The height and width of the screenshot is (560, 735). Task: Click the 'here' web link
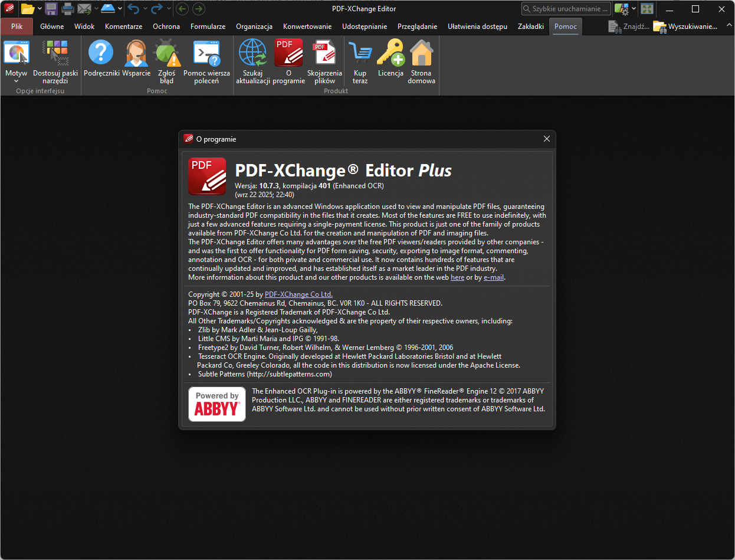tap(457, 277)
